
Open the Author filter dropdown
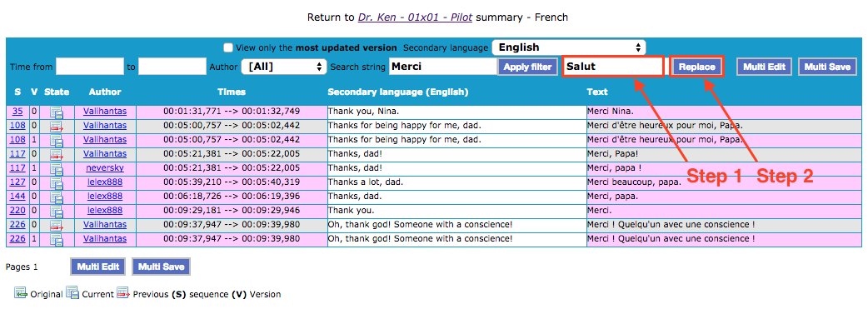point(284,67)
